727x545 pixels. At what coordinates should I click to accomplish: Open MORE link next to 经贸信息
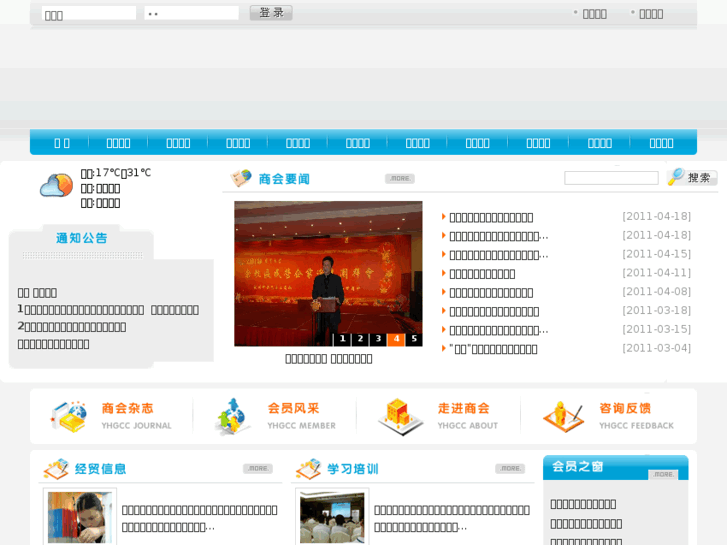(258, 468)
